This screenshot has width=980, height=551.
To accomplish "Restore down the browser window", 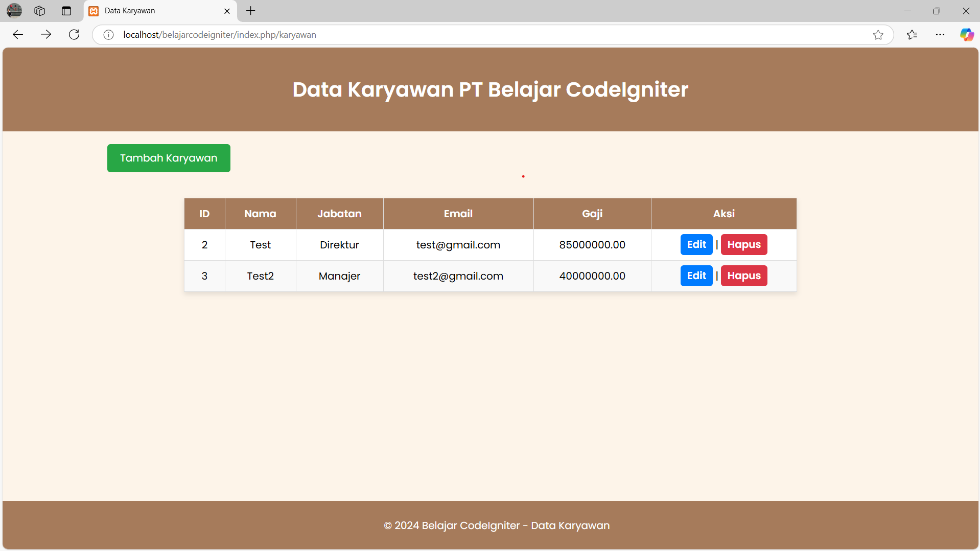I will coord(937,11).
